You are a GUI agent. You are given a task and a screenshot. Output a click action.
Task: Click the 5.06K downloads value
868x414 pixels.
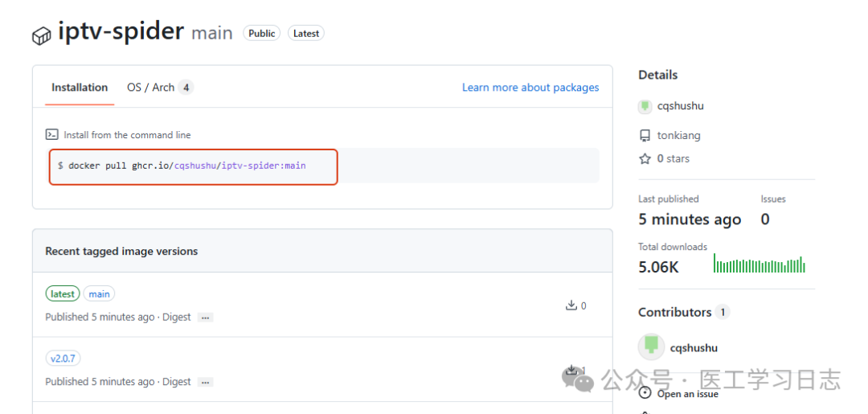tap(658, 267)
